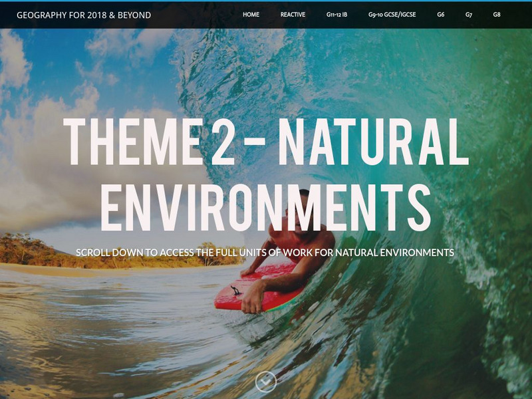Click the circular scroll-down chevron icon
This screenshot has height=399, width=532.
click(265, 382)
